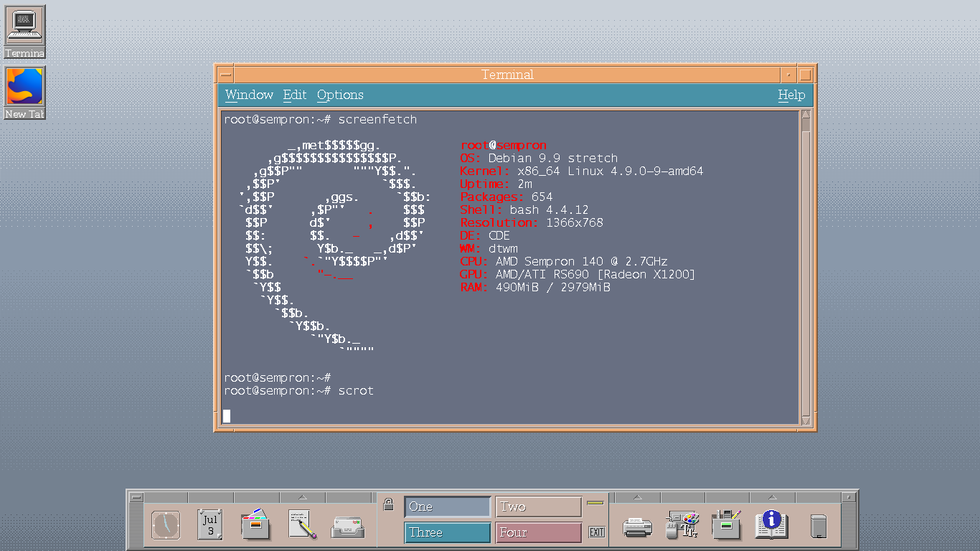Open the Mailer inbox tray icon
This screenshot has height=551, width=980.
point(348,527)
